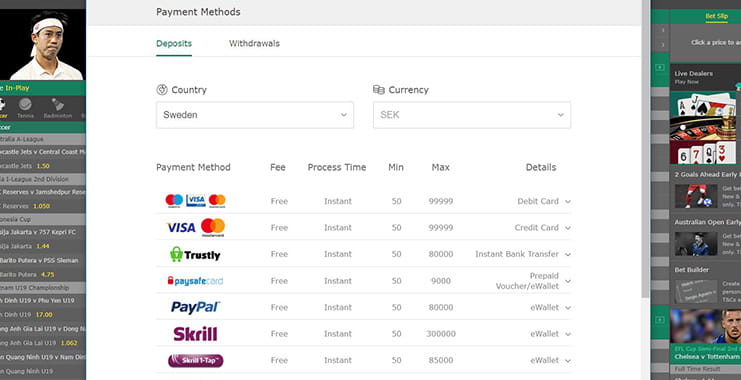741x380 pixels.
Task: Click odds 1.050 under Reserves
Action: [41, 207]
